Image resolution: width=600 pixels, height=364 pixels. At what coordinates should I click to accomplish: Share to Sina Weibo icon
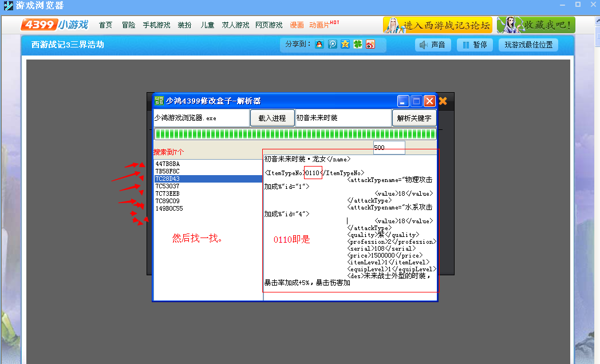pyautogui.click(x=370, y=44)
